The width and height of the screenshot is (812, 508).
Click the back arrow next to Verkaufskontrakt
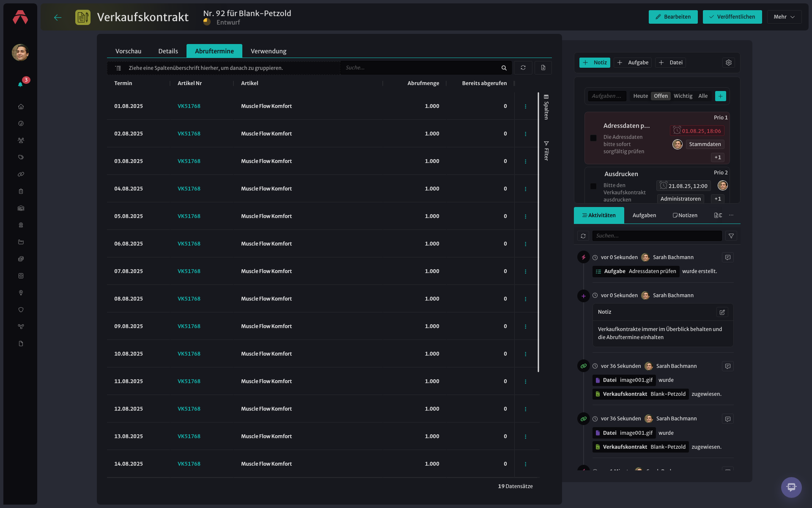click(58, 17)
